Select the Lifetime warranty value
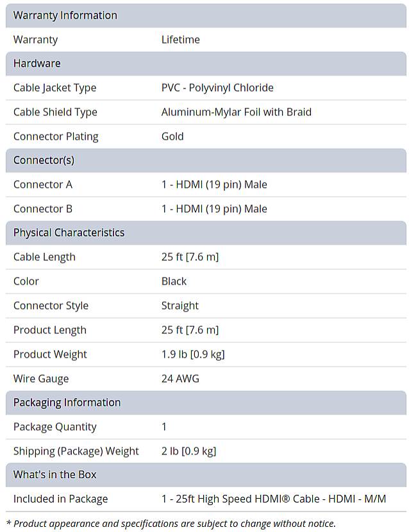 (x=181, y=40)
